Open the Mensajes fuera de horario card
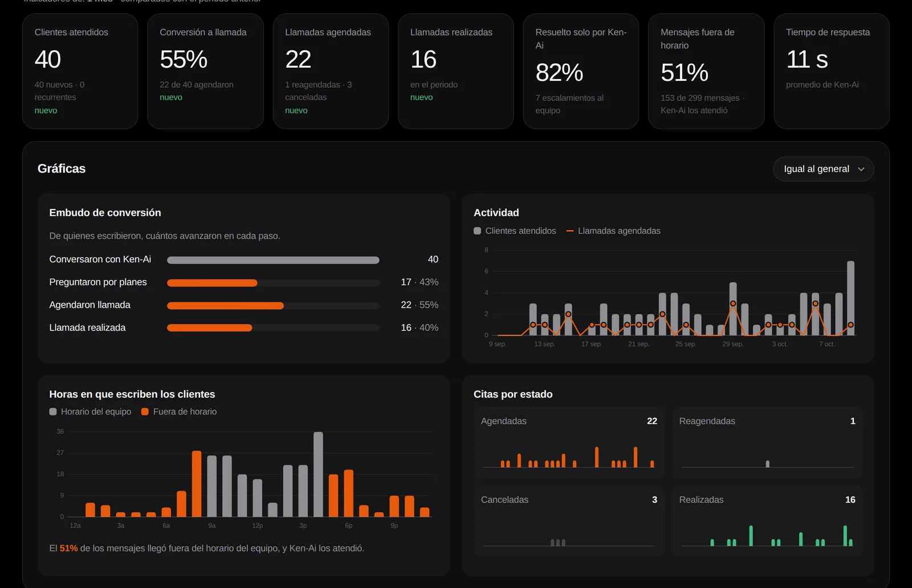 pyautogui.click(x=706, y=71)
